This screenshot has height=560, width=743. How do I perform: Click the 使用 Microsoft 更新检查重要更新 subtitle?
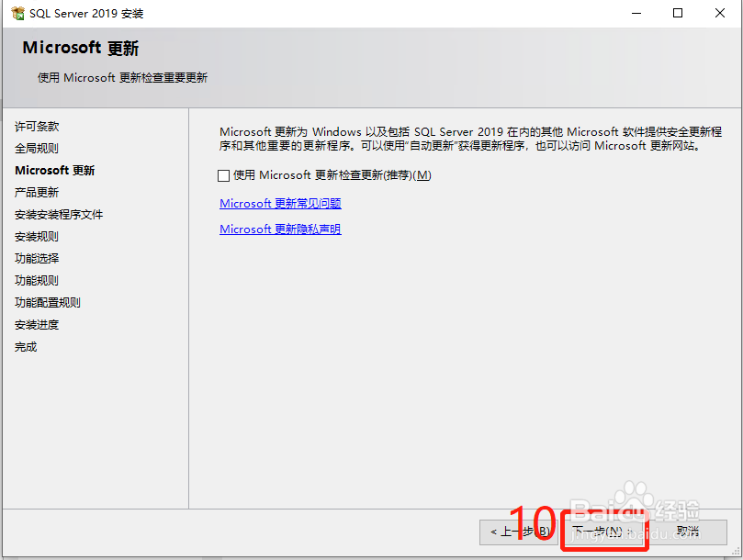122,78
